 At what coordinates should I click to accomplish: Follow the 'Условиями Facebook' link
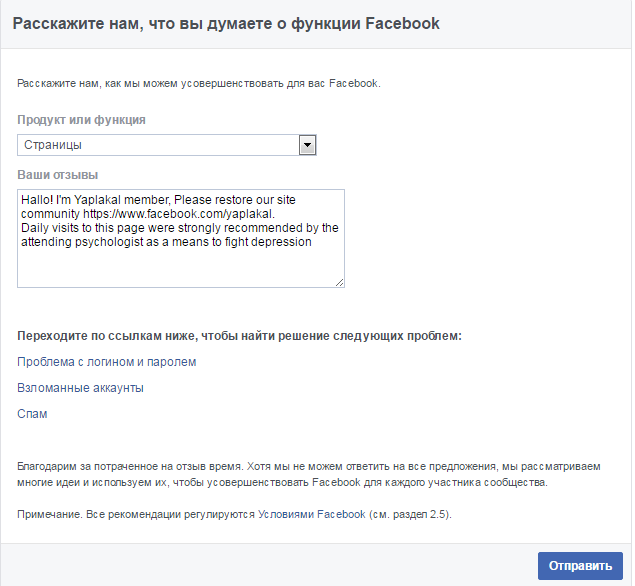pos(312,514)
